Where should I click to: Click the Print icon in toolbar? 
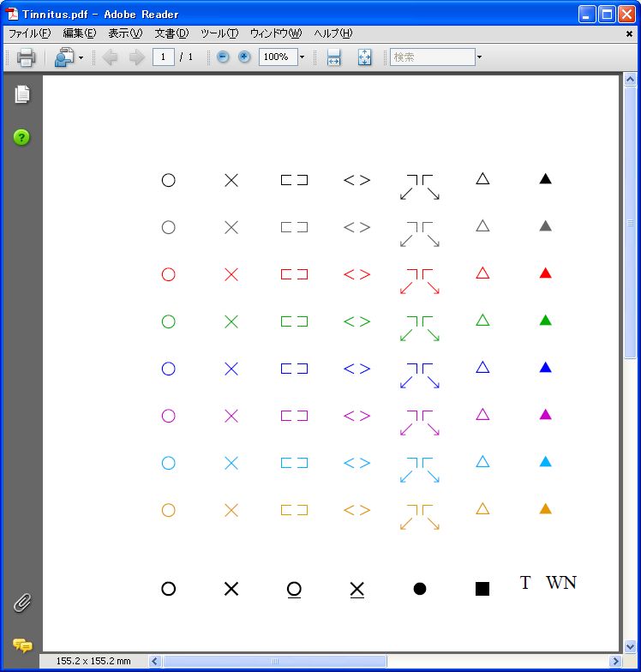point(26,57)
